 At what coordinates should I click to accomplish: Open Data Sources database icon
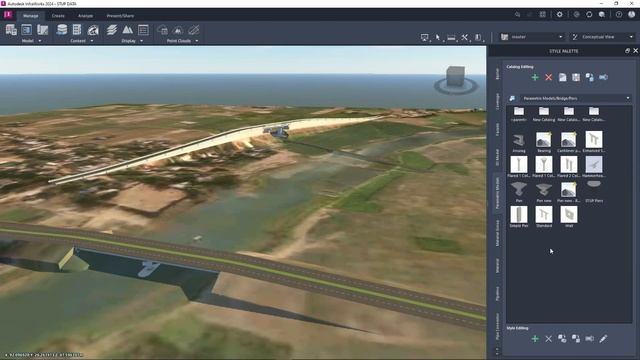62,30
